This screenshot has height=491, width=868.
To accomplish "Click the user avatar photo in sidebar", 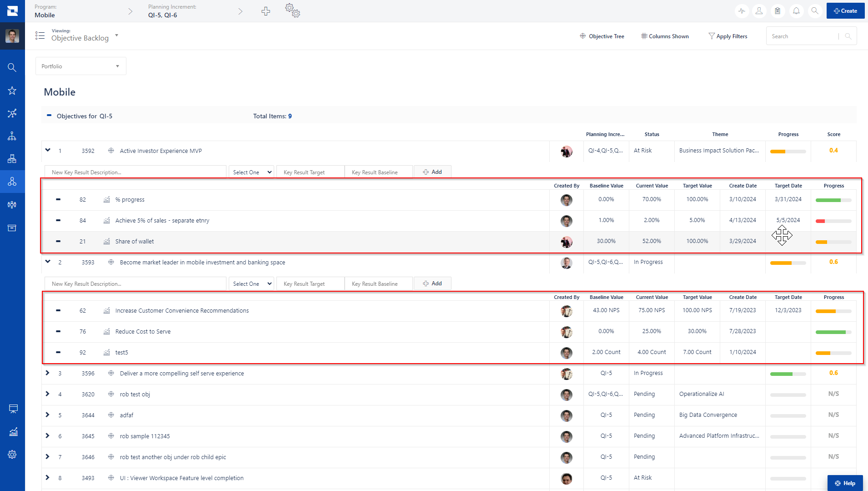I will [x=12, y=36].
